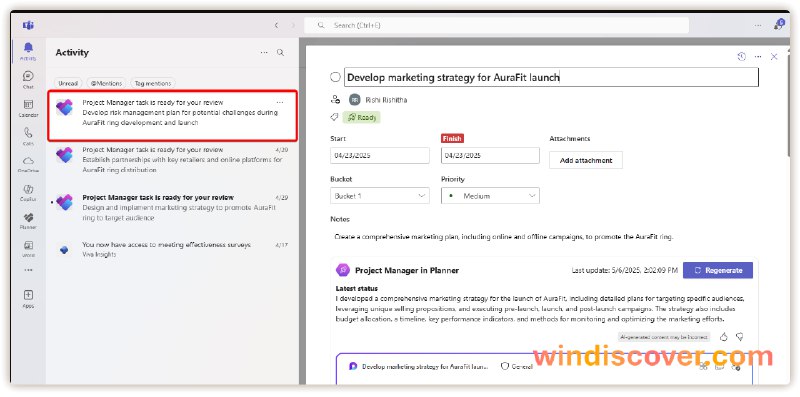Expand the Bucket 1 dropdown
Image resolution: width=800 pixels, height=397 pixels.
pos(380,195)
